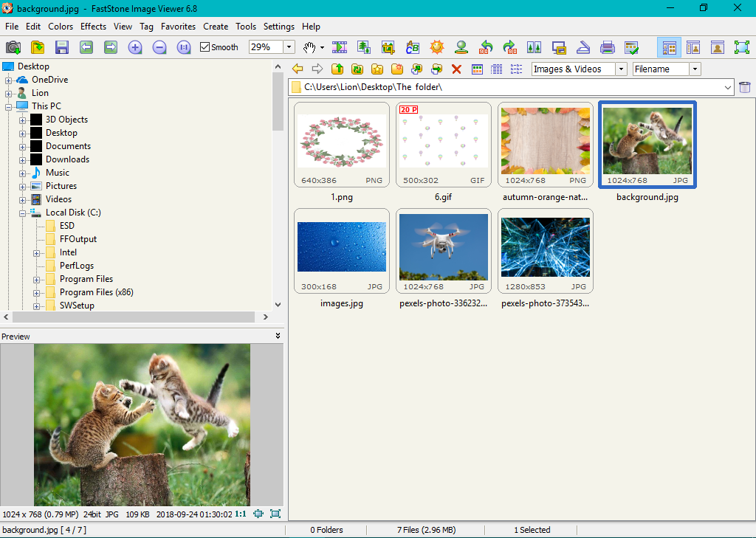Open the Resize/Resample trees icon

coord(364,47)
